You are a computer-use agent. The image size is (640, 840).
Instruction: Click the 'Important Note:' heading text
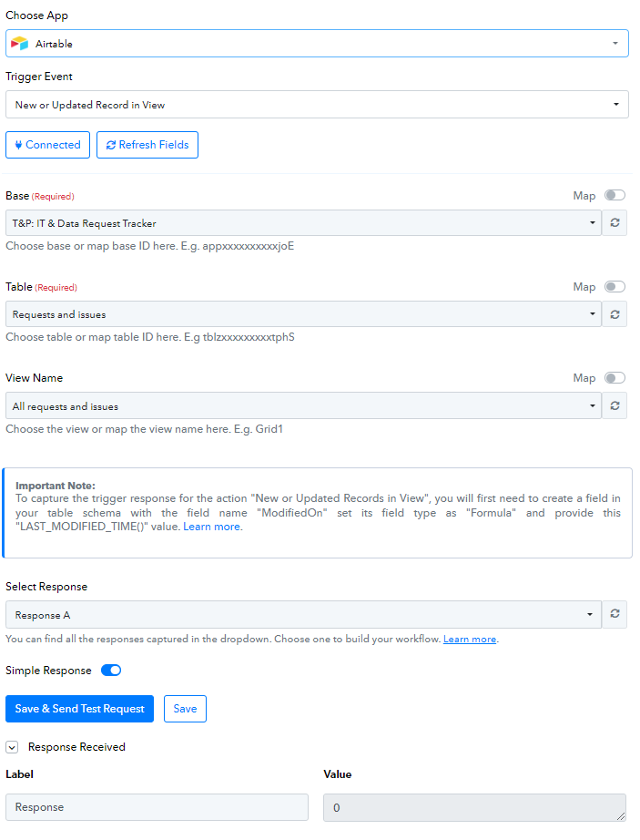pos(56,486)
